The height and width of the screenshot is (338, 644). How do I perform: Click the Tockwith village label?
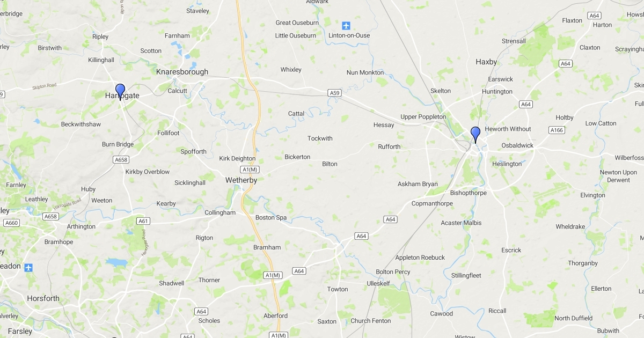tap(320, 138)
